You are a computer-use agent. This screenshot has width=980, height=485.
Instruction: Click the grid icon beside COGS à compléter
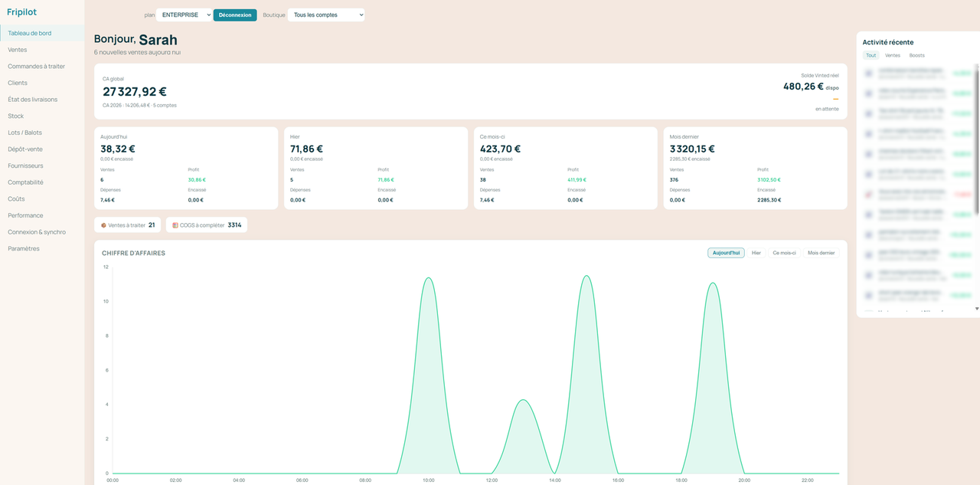(x=175, y=225)
